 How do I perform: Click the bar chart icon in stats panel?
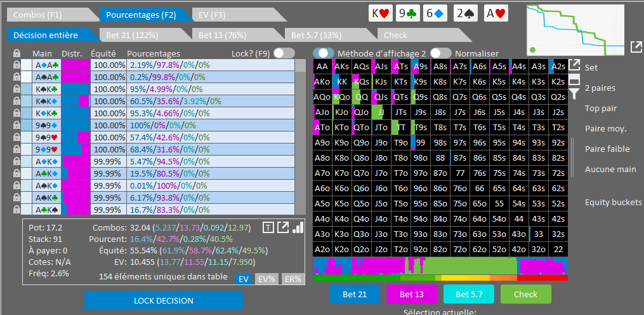pos(298,227)
